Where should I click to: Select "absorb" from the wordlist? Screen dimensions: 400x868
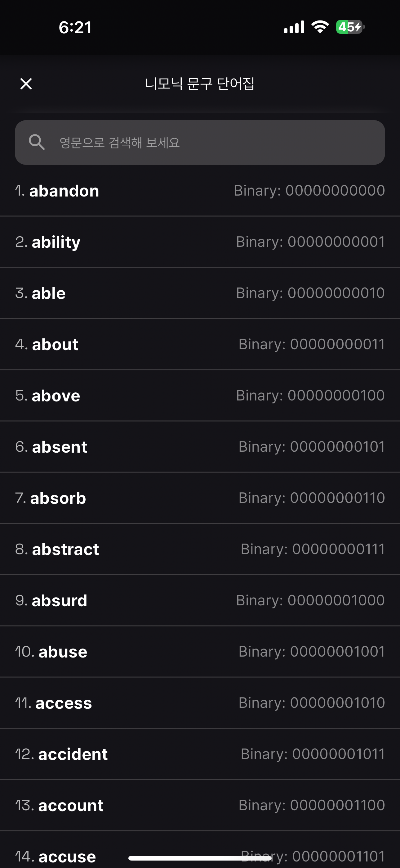pos(58,498)
